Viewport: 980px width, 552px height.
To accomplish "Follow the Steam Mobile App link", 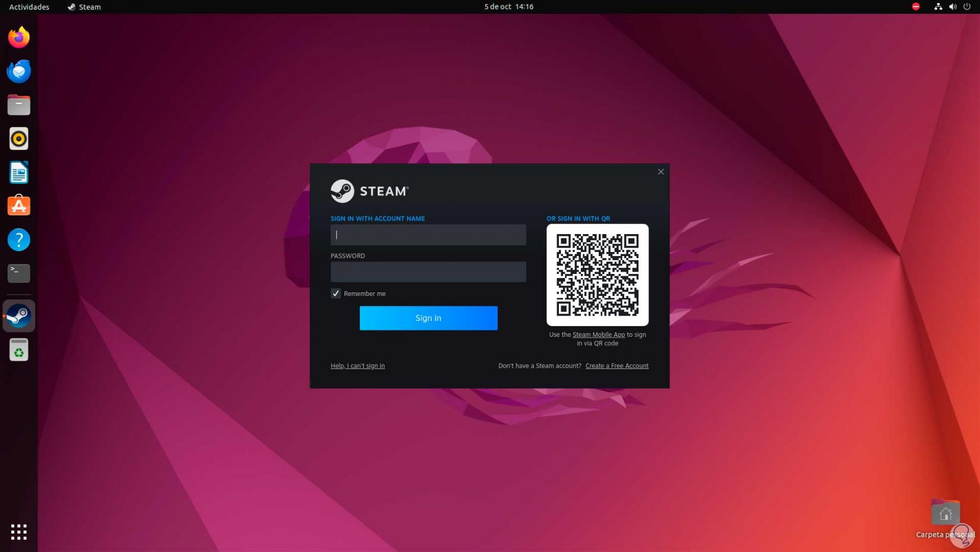I will point(599,335).
